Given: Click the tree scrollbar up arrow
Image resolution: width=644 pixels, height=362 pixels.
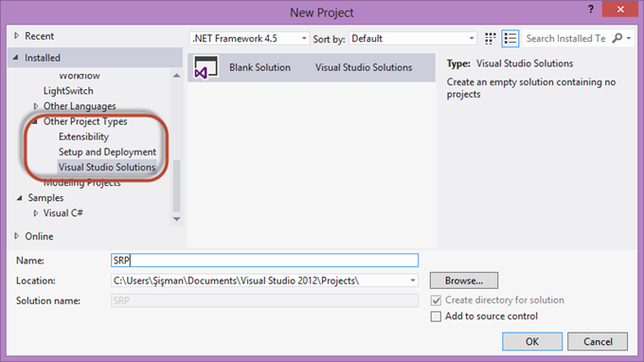Looking at the screenshot, I should pos(176,76).
